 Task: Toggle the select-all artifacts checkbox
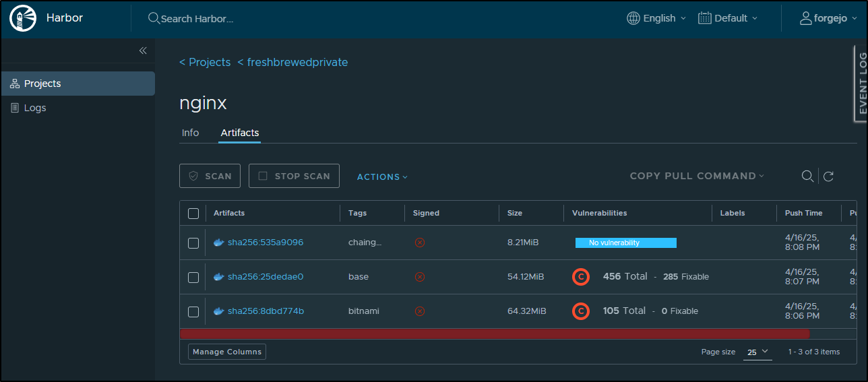point(193,214)
